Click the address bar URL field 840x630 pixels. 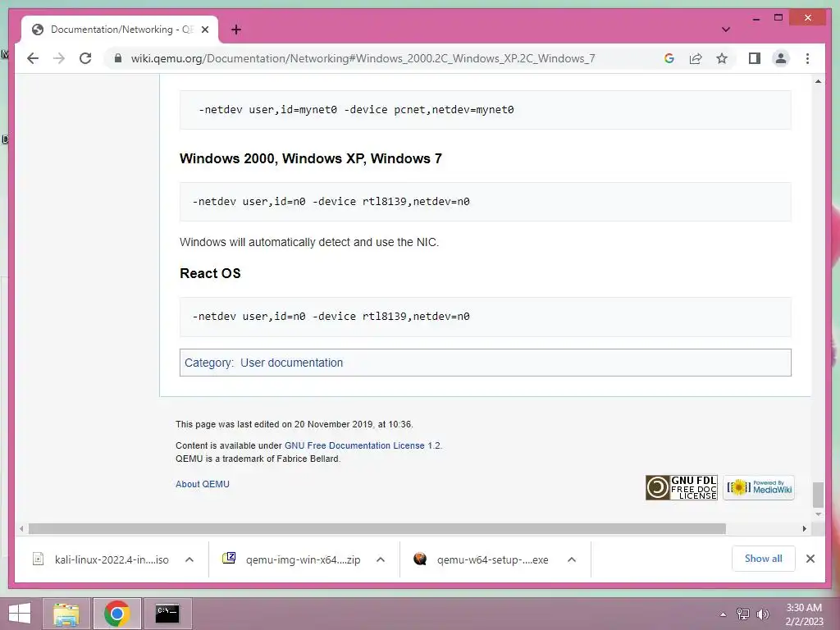point(363,58)
